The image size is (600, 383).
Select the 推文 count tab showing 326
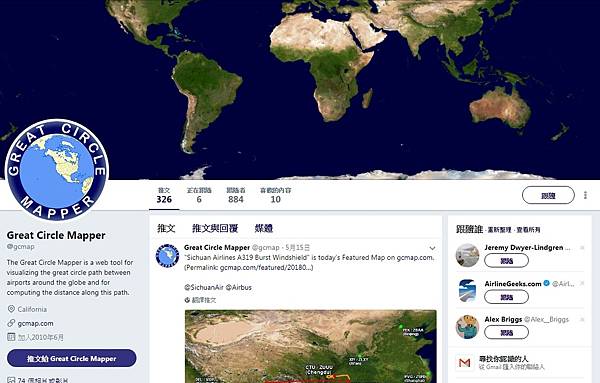tap(164, 195)
